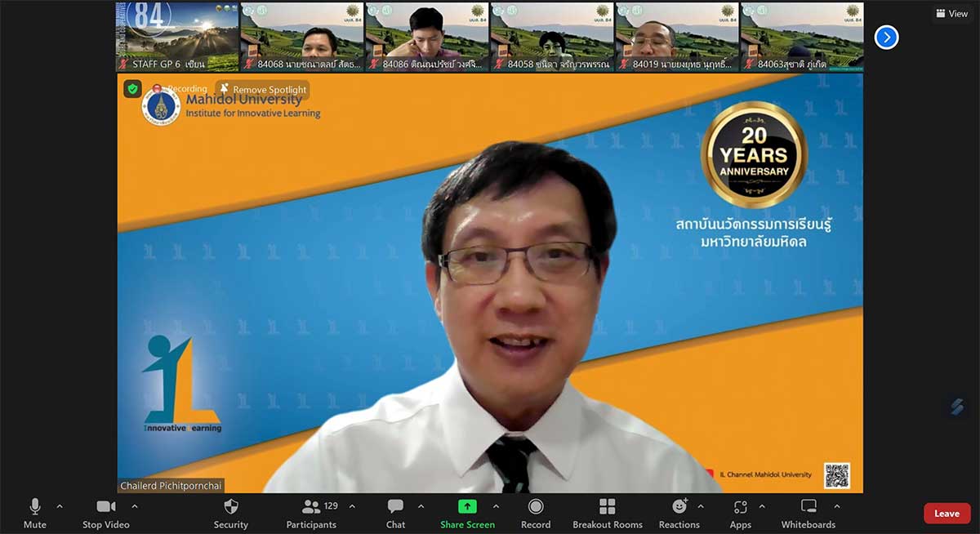Open the Reactions smiley icon
This screenshot has height=534, width=980.
pos(679,507)
